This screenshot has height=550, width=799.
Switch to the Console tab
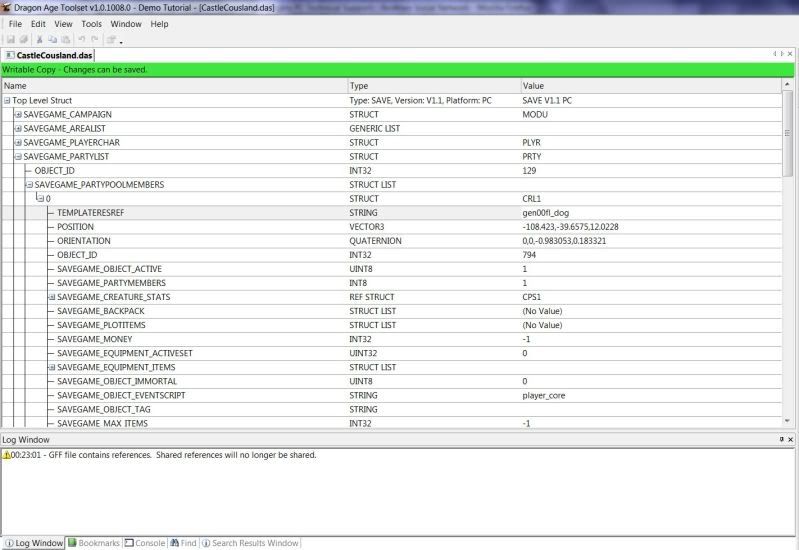(x=145, y=543)
